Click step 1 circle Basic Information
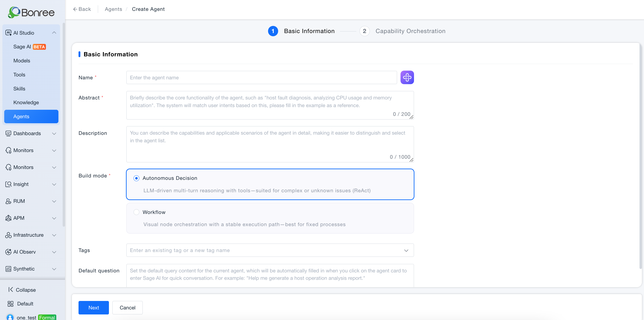 click(x=273, y=31)
